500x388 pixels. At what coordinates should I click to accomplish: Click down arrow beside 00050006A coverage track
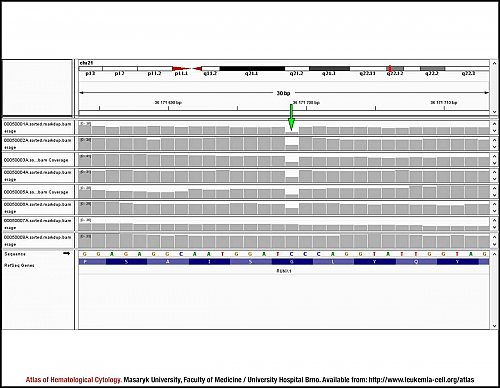coord(494,211)
